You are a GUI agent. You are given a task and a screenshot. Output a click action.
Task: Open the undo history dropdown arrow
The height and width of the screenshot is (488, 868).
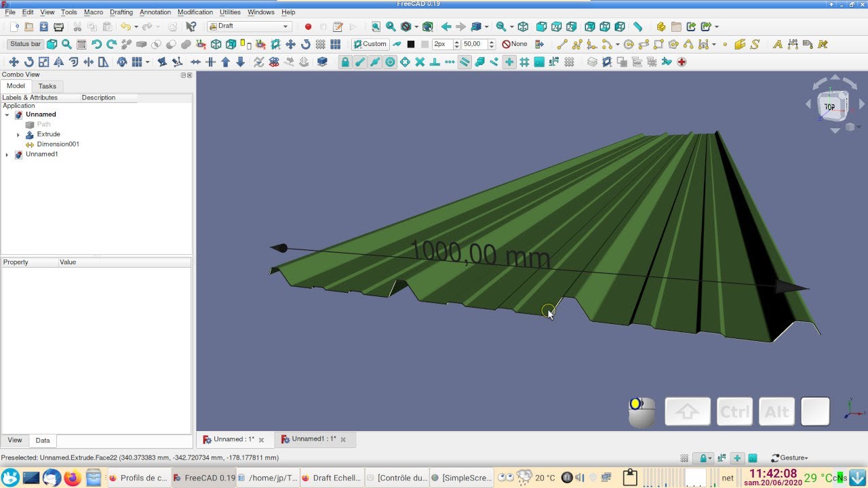[x=136, y=26]
